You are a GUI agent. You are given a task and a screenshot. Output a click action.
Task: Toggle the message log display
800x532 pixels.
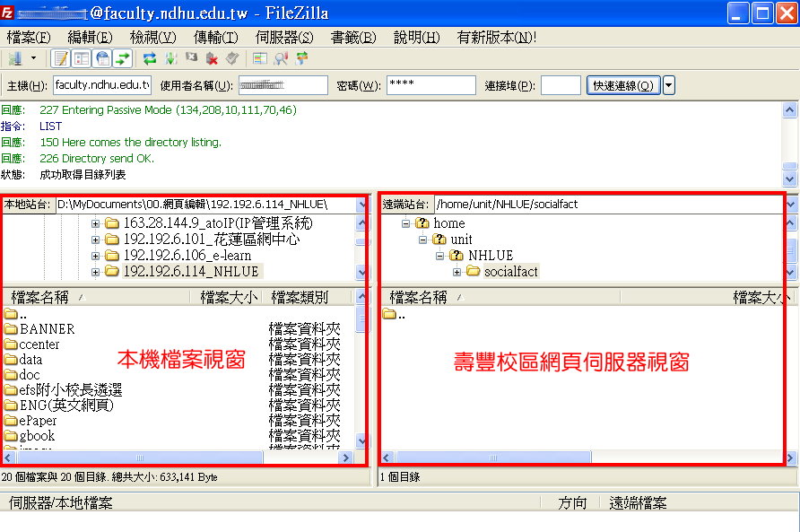coord(61,58)
